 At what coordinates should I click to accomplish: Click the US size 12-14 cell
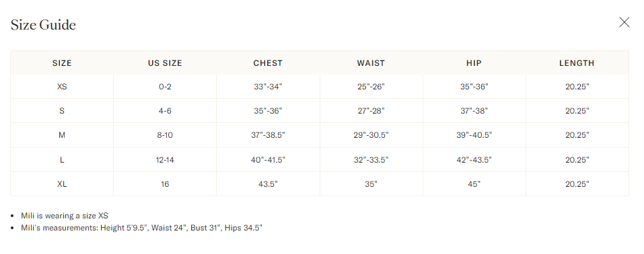coord(165,160)
